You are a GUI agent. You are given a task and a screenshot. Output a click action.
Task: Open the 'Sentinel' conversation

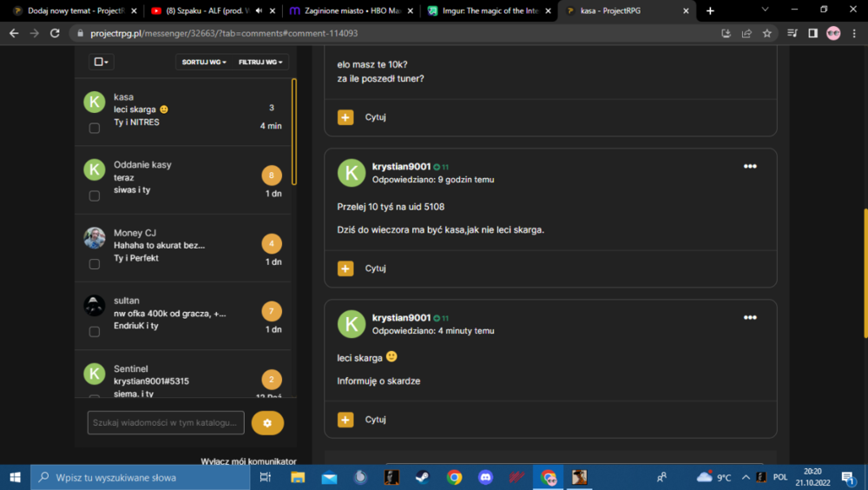182,374
